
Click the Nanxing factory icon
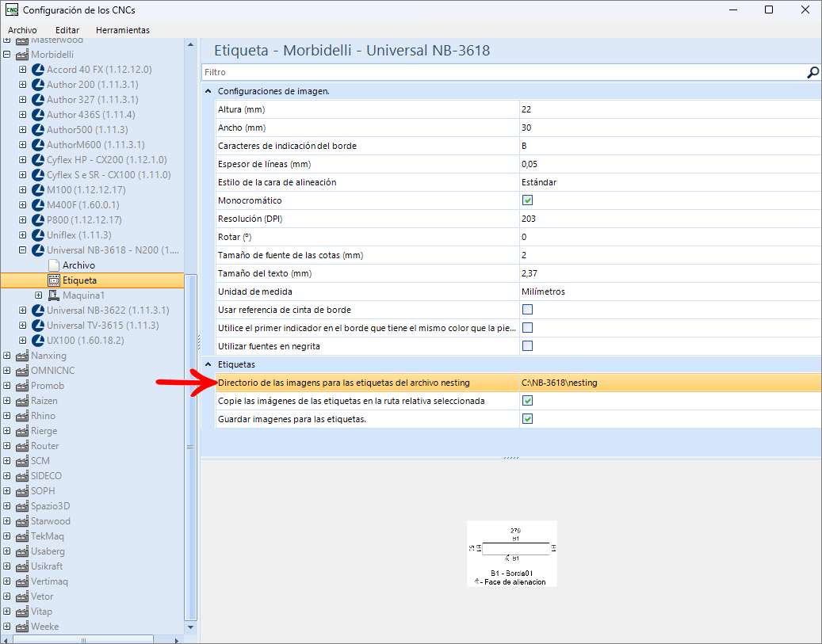pyautogui.click(x=22, y=356)
